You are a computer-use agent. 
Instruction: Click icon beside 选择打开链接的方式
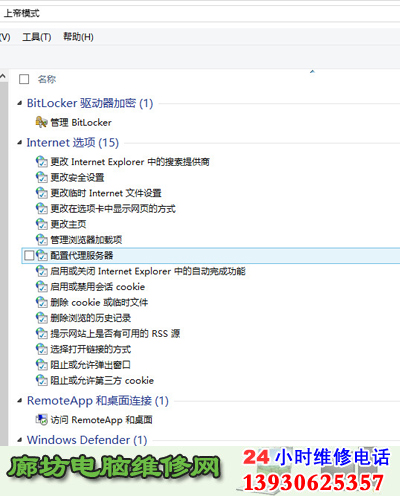point(42,349)
